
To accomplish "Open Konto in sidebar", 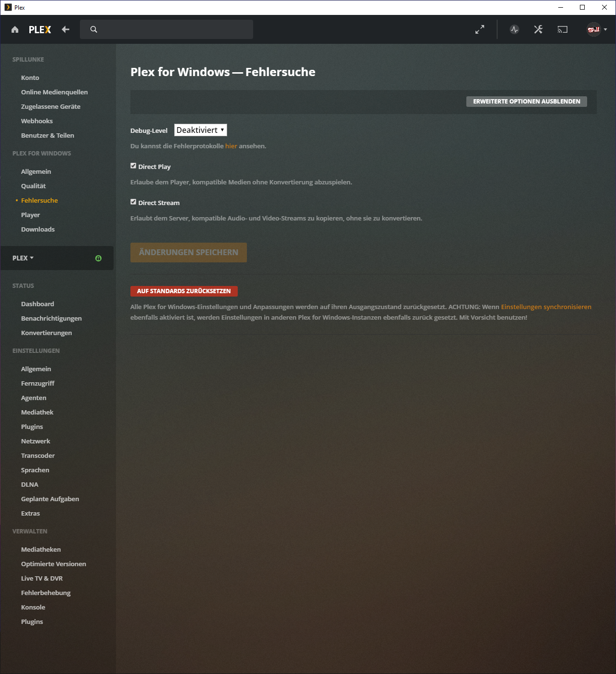I will [30, 78].
